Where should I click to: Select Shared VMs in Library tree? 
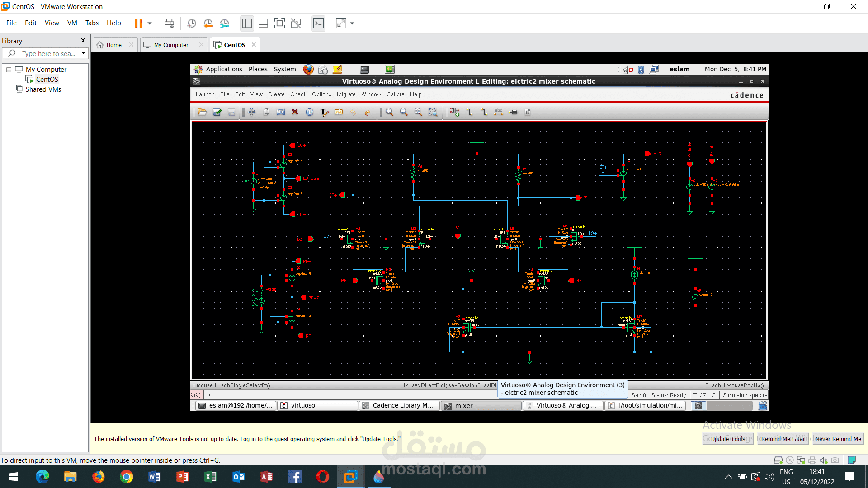pyautogui.click(x=43, y=89)
